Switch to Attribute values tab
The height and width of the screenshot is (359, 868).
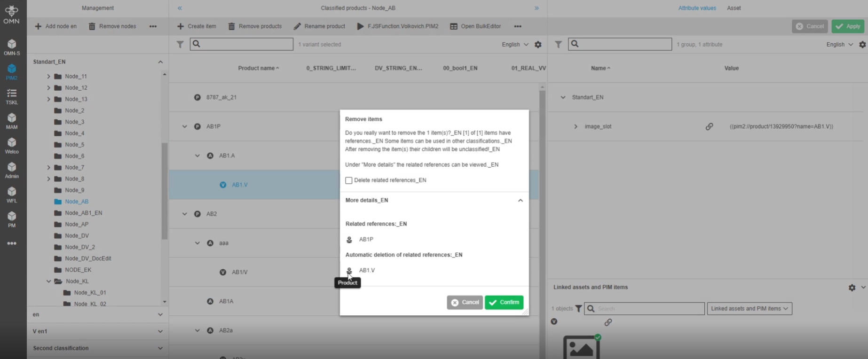click(697, 8)
